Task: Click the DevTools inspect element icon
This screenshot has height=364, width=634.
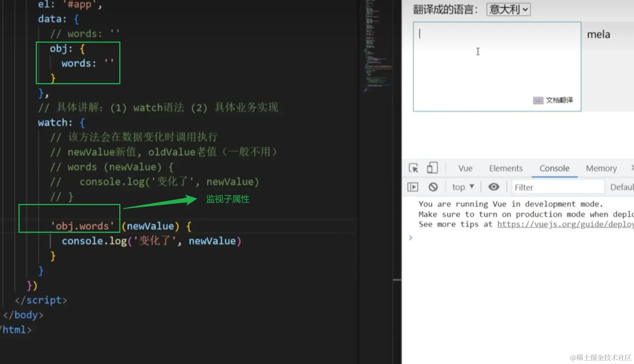Action: (414, 168)
